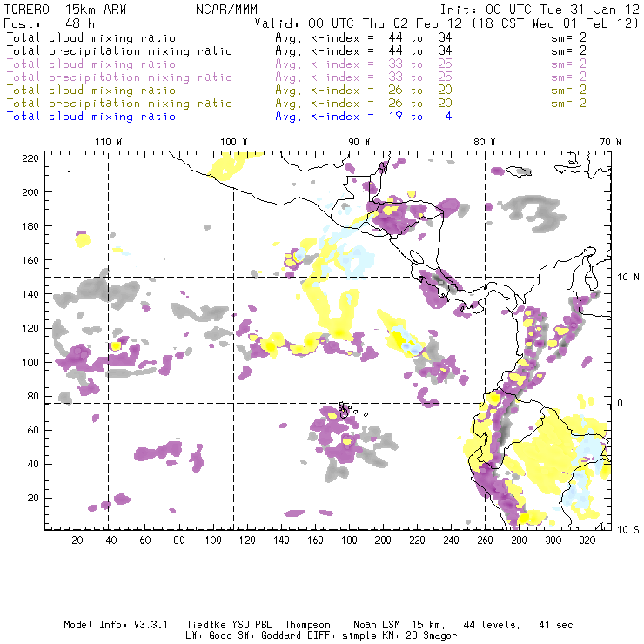This screenshot has width=644, height=644.
Task: Click the '0' equator latitude label
Action: coord(621,403)
